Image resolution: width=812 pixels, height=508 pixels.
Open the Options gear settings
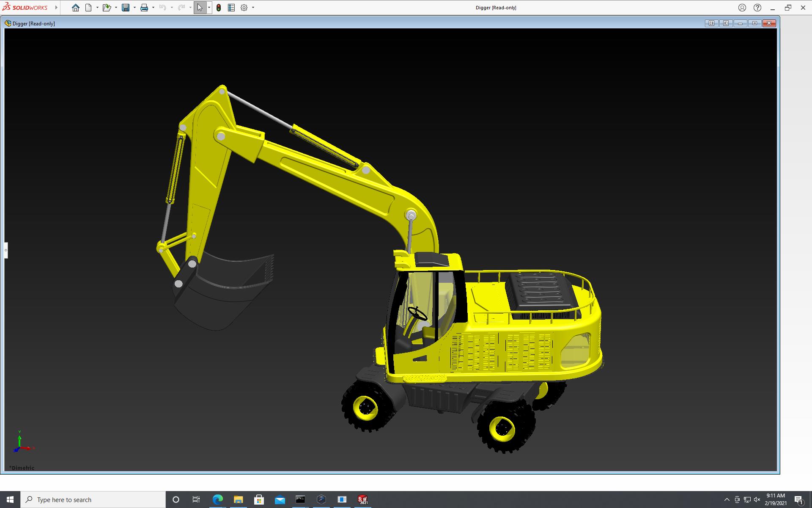pyautogui.click(x=244, y=8)
